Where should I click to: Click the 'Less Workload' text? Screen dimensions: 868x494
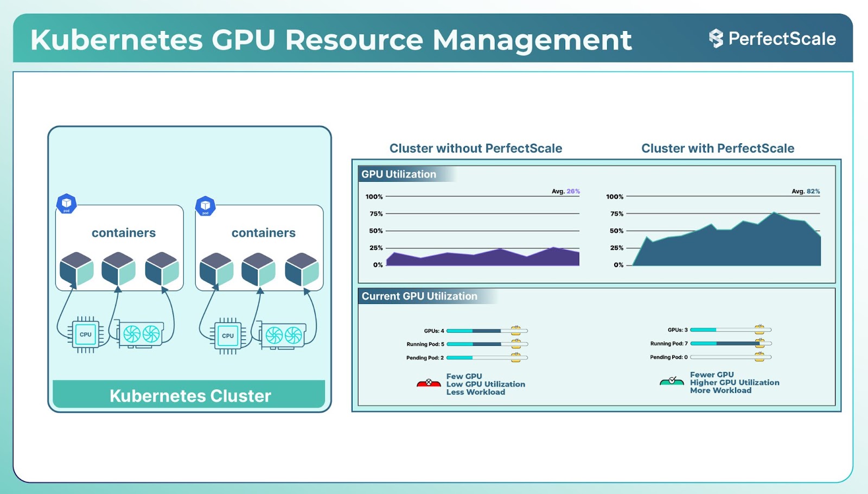[476, 392]
